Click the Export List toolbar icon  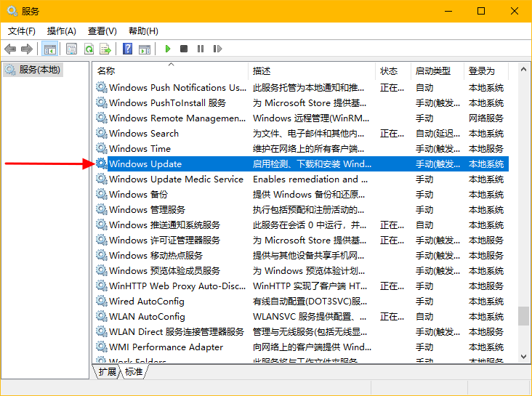pyautogui.click(x=105, y=49)
